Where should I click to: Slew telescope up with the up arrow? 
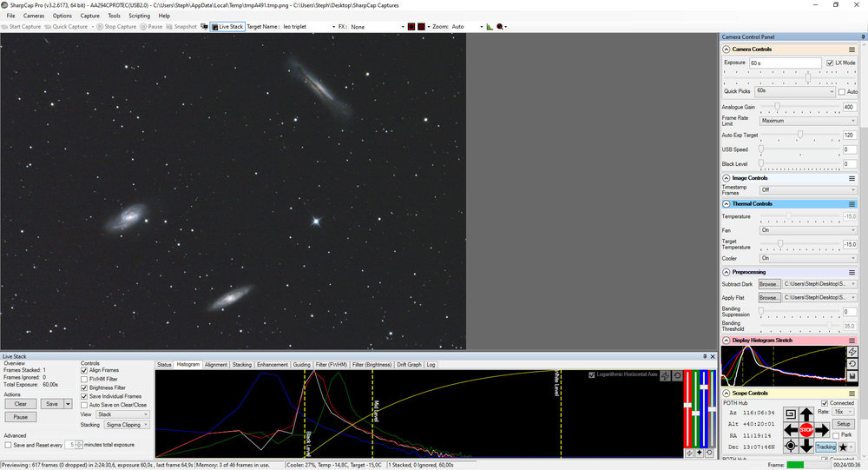click(806, 414)
